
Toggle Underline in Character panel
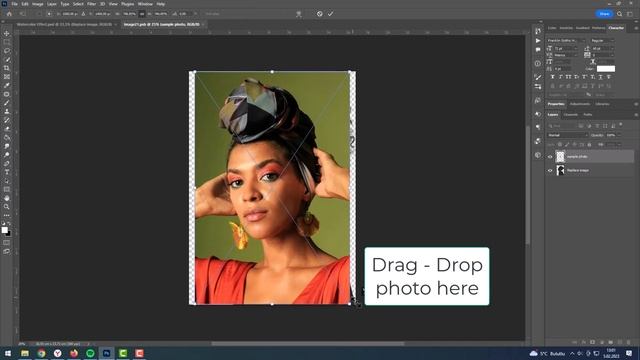(x=600, y=77)
